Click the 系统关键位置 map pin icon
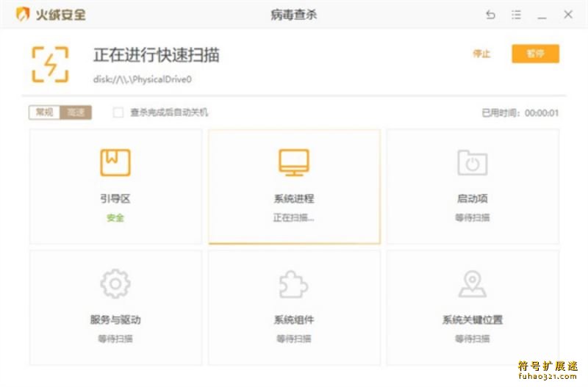The image size is (588, 387). point(473,284)
